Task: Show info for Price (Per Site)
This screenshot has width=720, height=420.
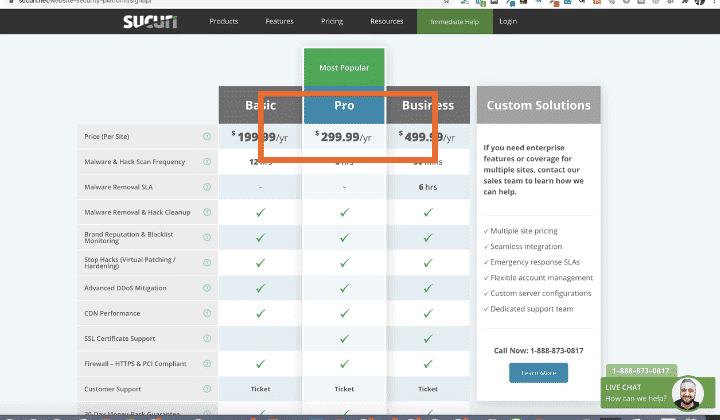Action: pos(207,136)
